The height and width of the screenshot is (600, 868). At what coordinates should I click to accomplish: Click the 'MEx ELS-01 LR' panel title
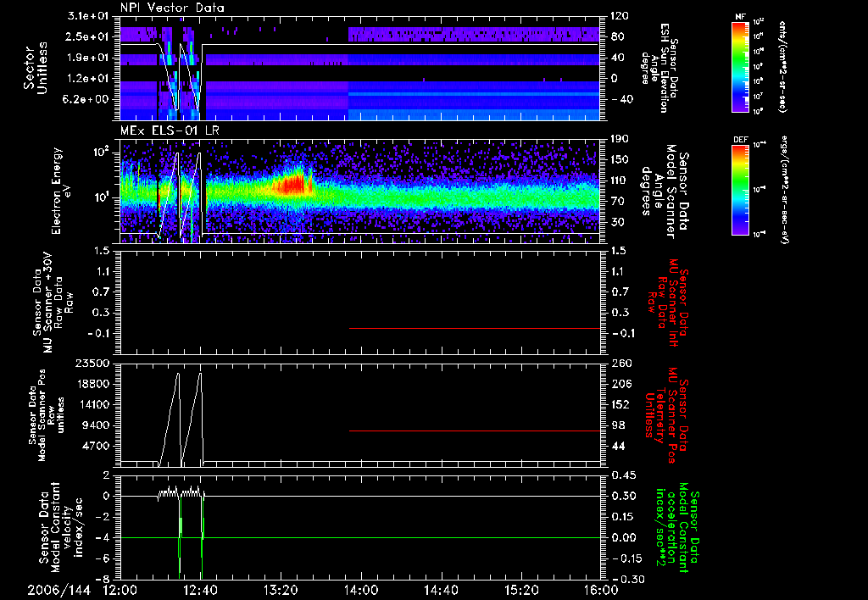[x=170, y=131]
